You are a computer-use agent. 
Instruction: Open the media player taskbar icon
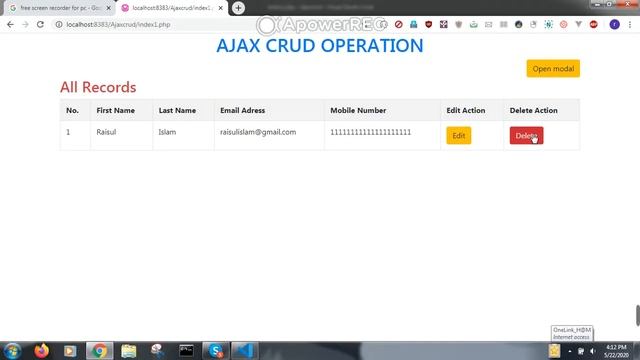click(x=70, y=351)
